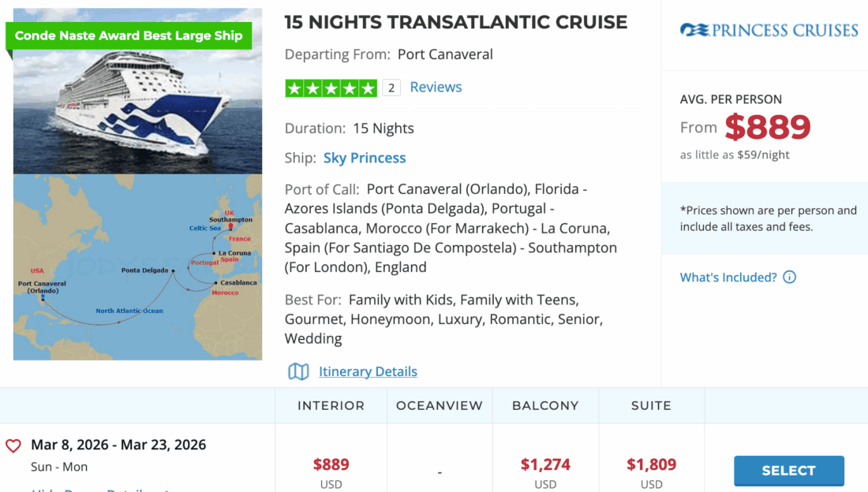Open the Sky Princess ship link
The height and width of the screenshot is (492, 868).
[x=365, y=158]
